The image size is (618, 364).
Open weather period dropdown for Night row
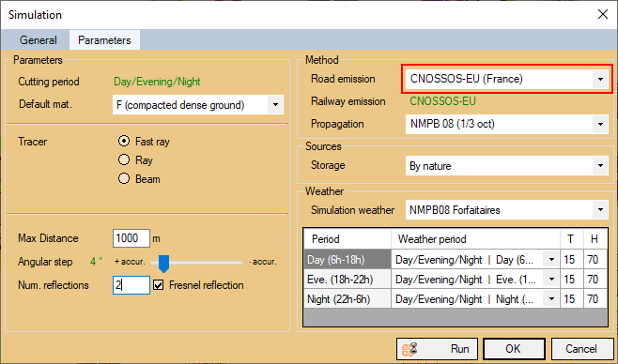551,299
